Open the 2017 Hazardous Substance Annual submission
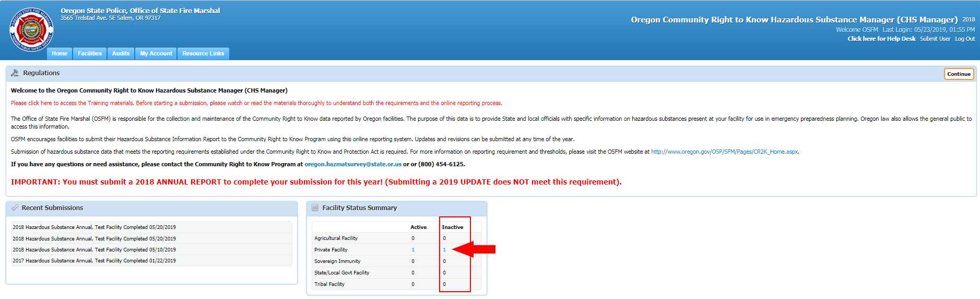Viewport: 980px width, 299px height. (94, 260)
